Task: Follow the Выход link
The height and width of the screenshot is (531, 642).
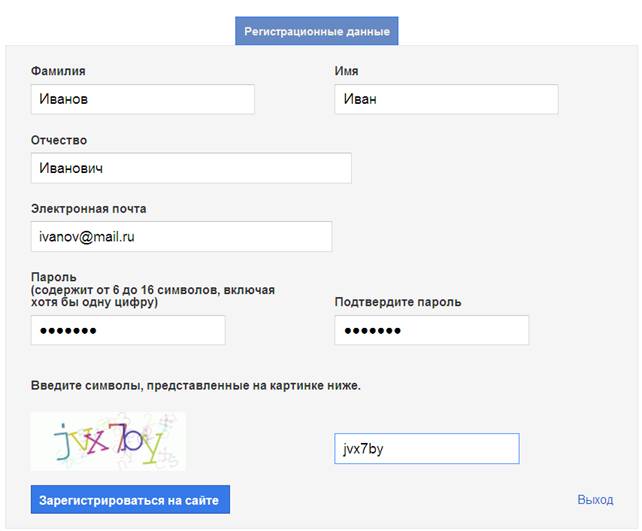Action: [x=595, y=499]
